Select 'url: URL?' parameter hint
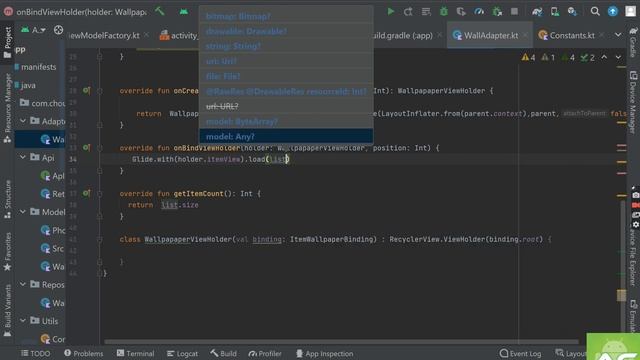Screen dimensions: 640x360 point(286,106)
